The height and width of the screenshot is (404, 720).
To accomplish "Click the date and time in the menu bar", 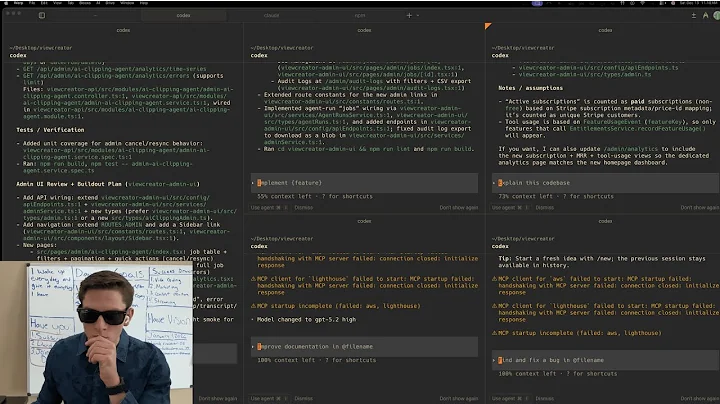I will [x=699, y=3].
